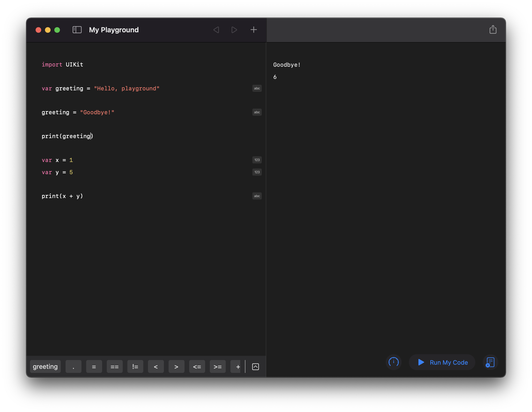Screen dimensions: 532x412
Task: Place cursor in print(greeting) line
Action: [67, 136]
